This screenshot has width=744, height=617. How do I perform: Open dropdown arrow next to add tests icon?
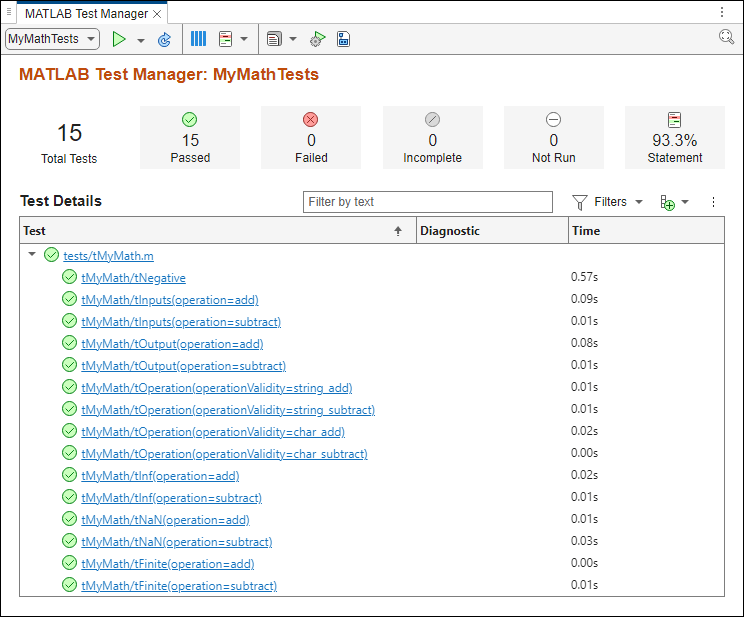click(x=685, y=202)
